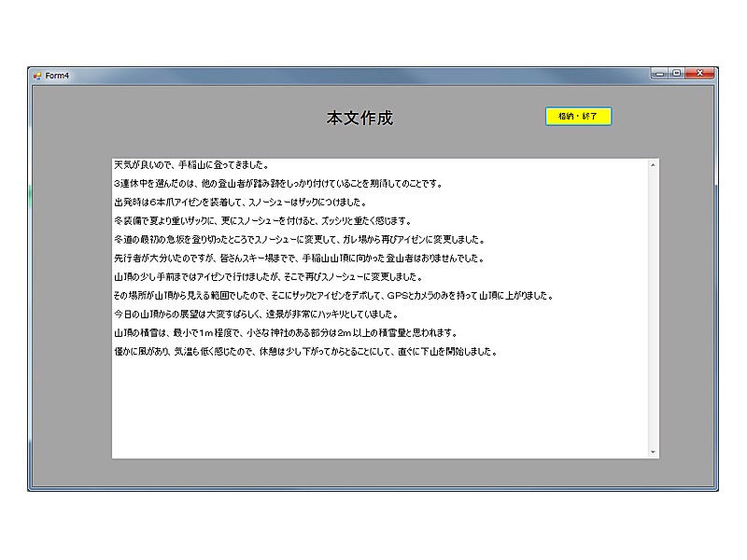The height and width of the screenshot is (560, 747).
Task: Click the scrollbar up arrow in text area
Action: click(654, 164)
